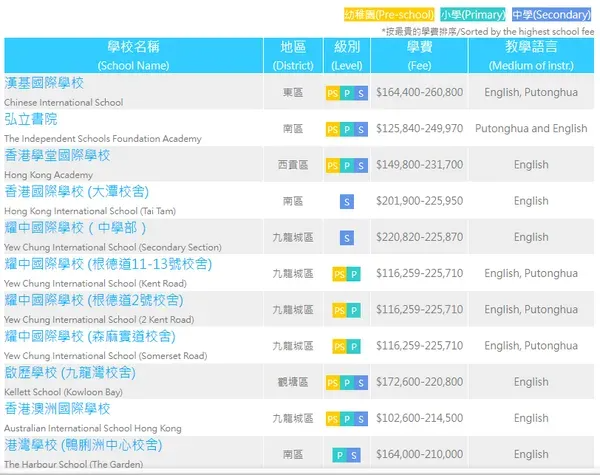The image size is (600, 475).
Task: Click the PS badge for Kellett School
Action: [333, 383]
